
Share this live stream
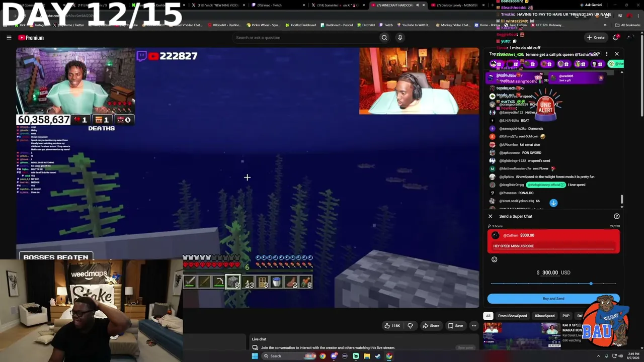tap(431, 326)
